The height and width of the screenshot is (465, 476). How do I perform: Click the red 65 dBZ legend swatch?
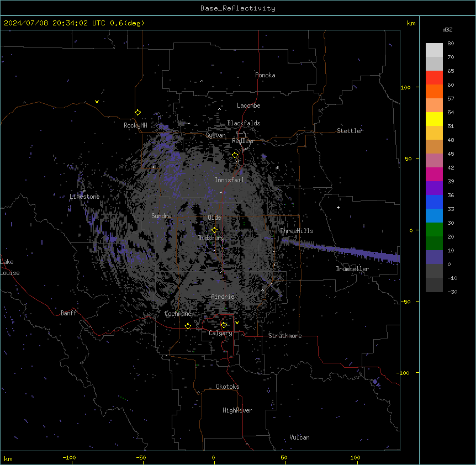(434, 77)
